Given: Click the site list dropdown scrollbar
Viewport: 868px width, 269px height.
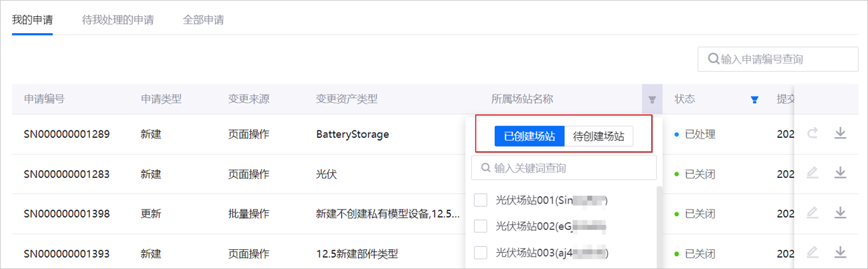Looking at the screenshot, I should [660, 226].
